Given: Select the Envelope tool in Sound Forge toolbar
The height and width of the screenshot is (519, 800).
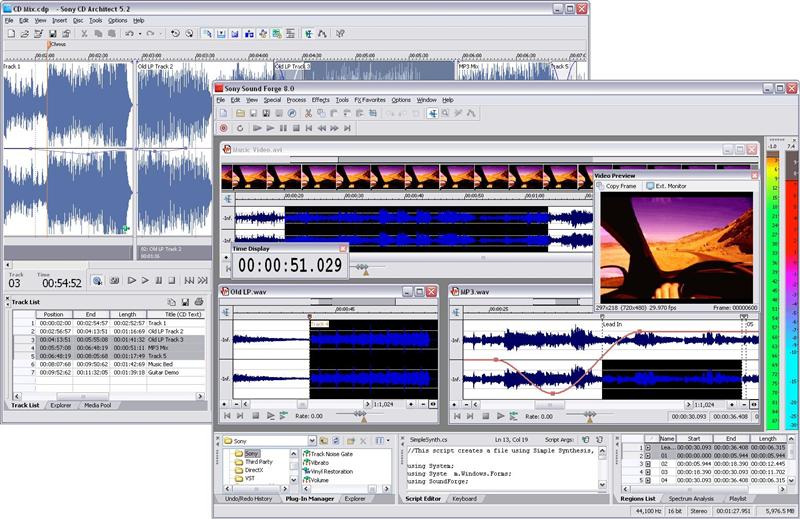Looking at the screenshot, I should (471, 113).
